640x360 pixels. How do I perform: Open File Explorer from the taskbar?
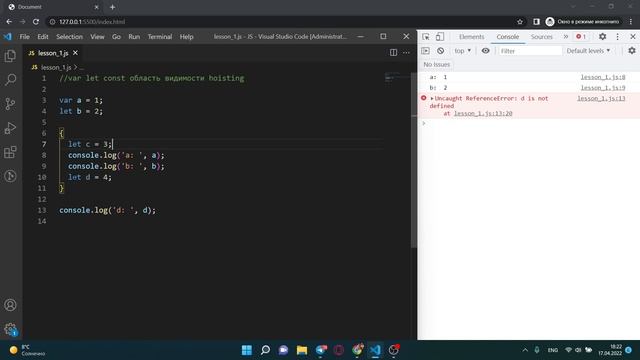point(302,350)
